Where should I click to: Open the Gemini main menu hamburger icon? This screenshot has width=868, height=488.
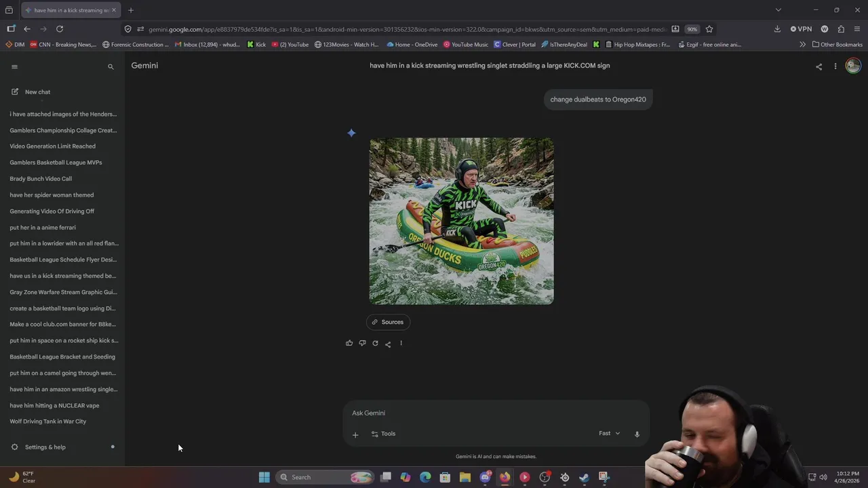14,66
